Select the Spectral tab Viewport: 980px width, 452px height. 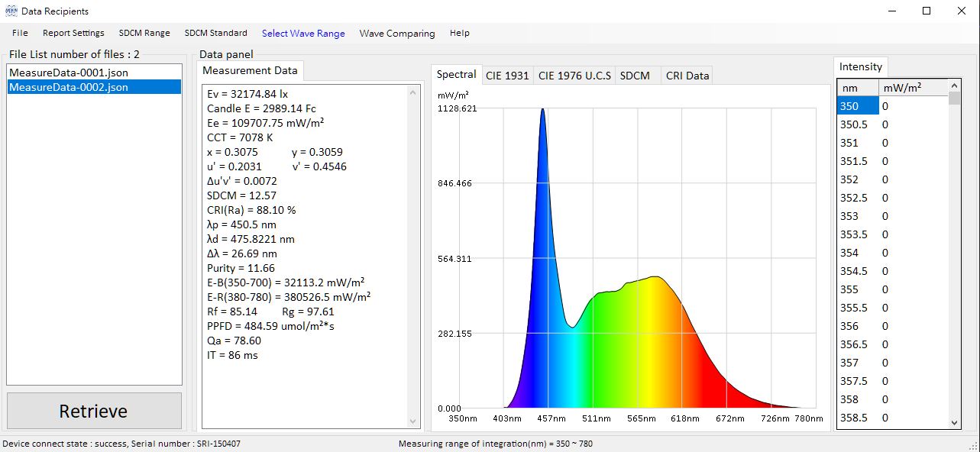(457, 74)
